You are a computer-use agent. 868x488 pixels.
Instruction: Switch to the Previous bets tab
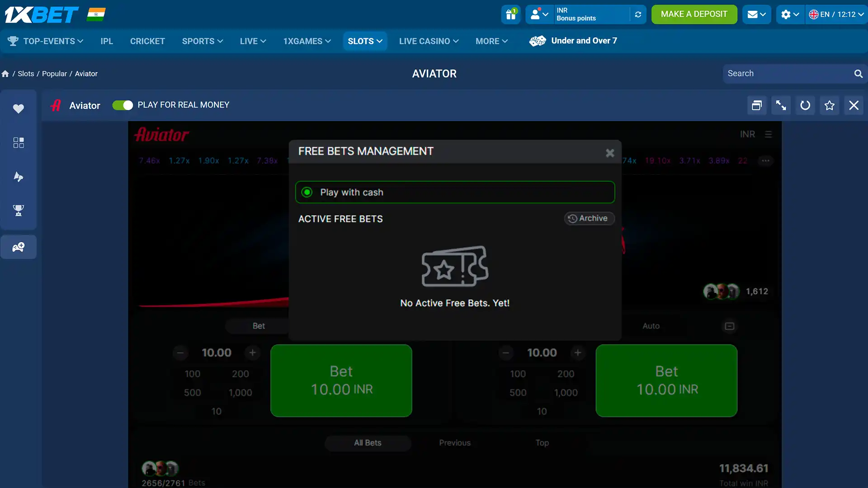point(454,443)
